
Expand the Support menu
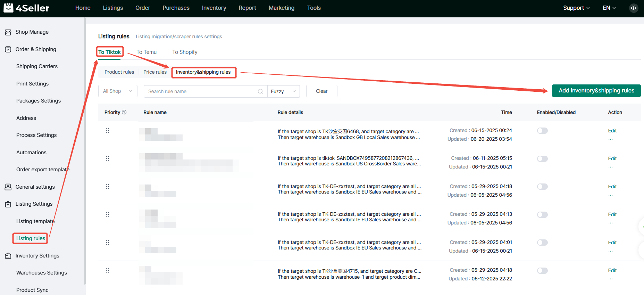click(576, 8)
